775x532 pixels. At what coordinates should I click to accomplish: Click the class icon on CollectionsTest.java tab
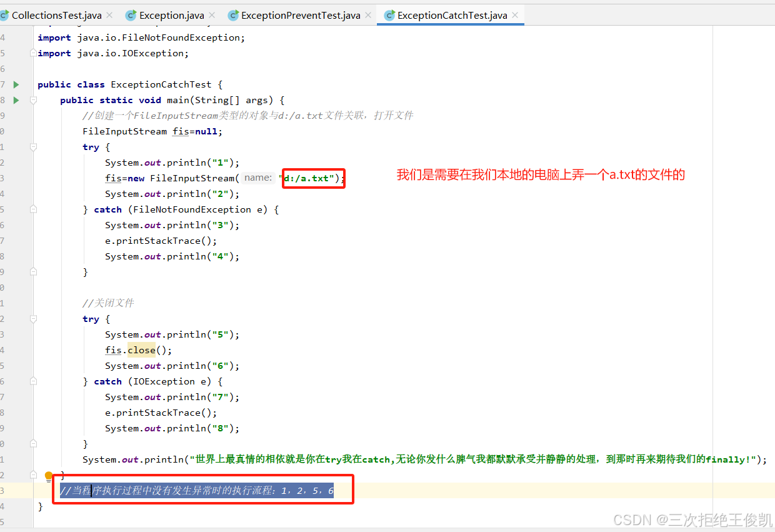click(5, 14)
